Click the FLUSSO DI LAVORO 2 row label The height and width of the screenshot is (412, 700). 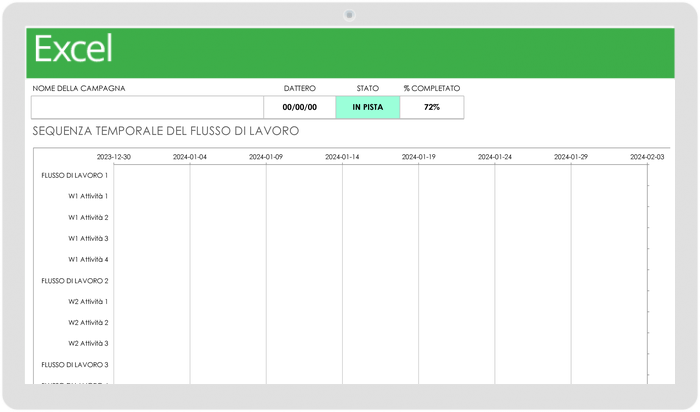75,280
